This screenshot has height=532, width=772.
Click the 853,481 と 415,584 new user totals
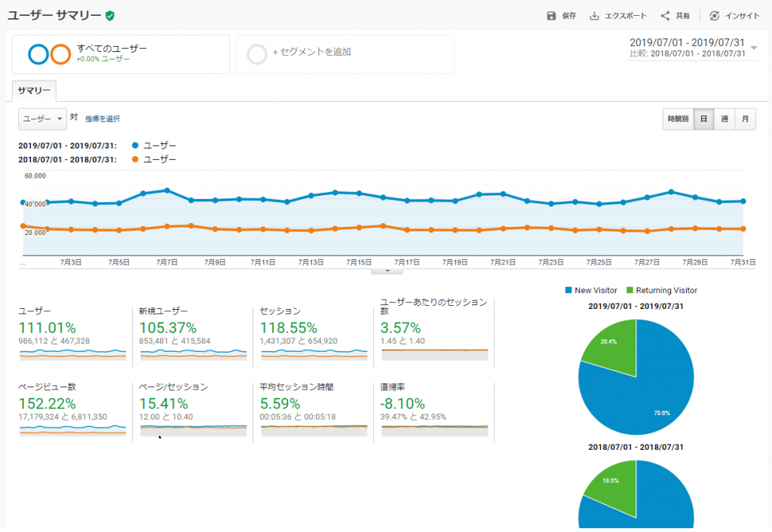click(175, 341)
